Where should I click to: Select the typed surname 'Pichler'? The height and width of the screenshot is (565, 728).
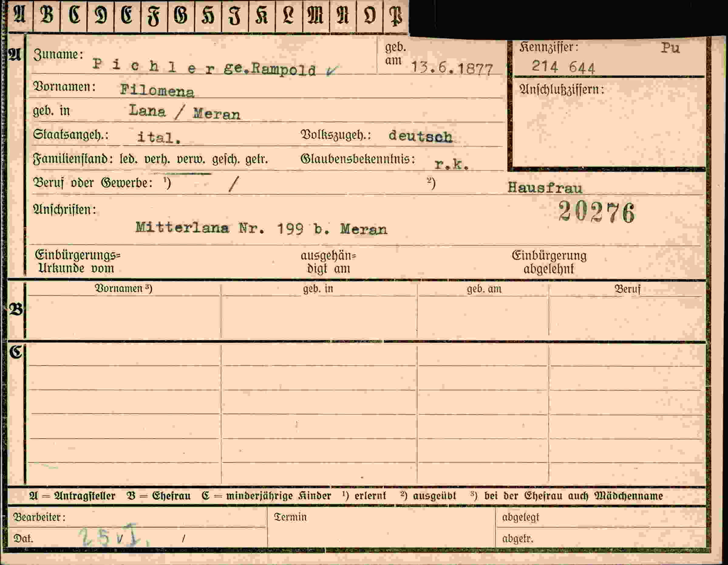[154, 67]
